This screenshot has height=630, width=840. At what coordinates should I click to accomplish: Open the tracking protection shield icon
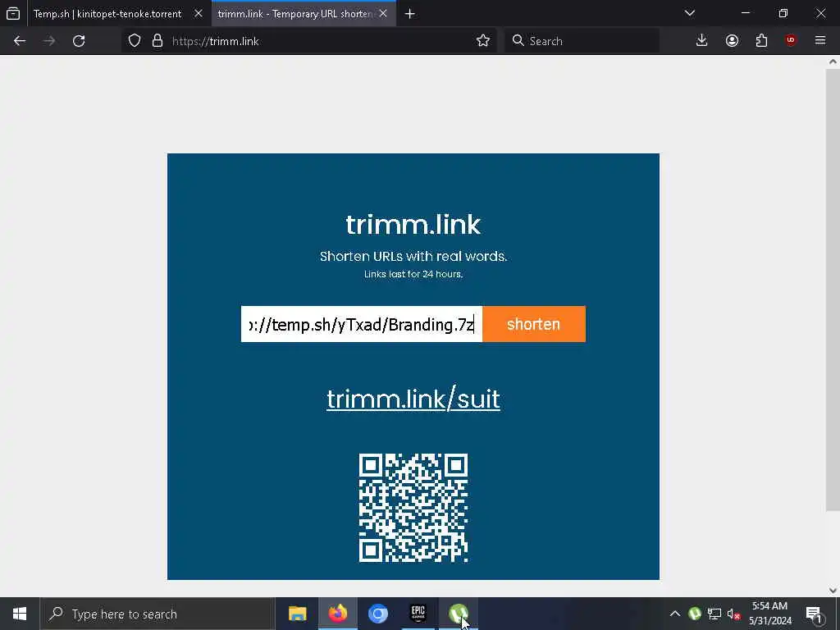tap(135, 41)
